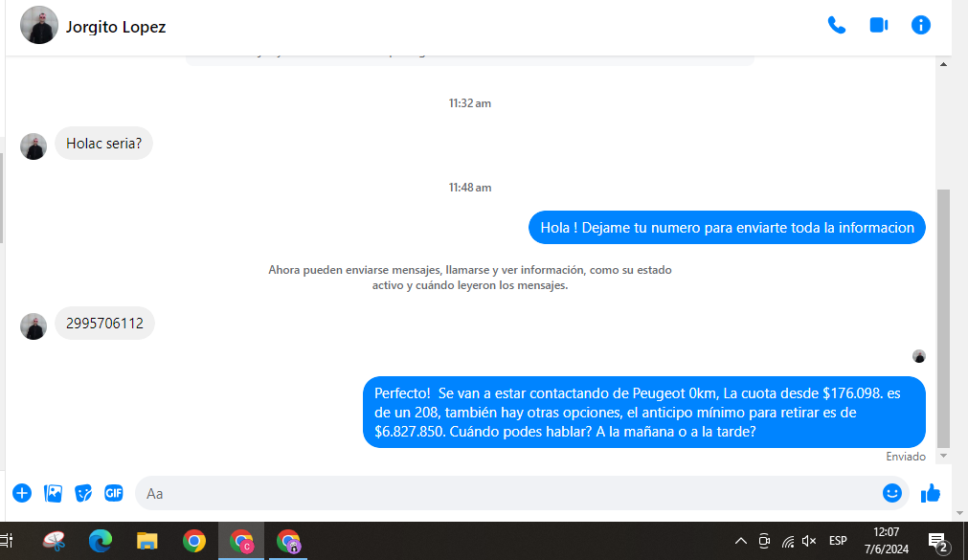This screenshot has width=968, height=560.
Task: Select the phone number message 2995706112
Action: click(105, 323)
